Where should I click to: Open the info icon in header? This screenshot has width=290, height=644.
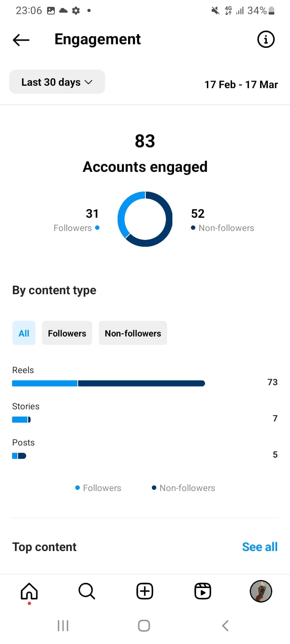(266, 39)
